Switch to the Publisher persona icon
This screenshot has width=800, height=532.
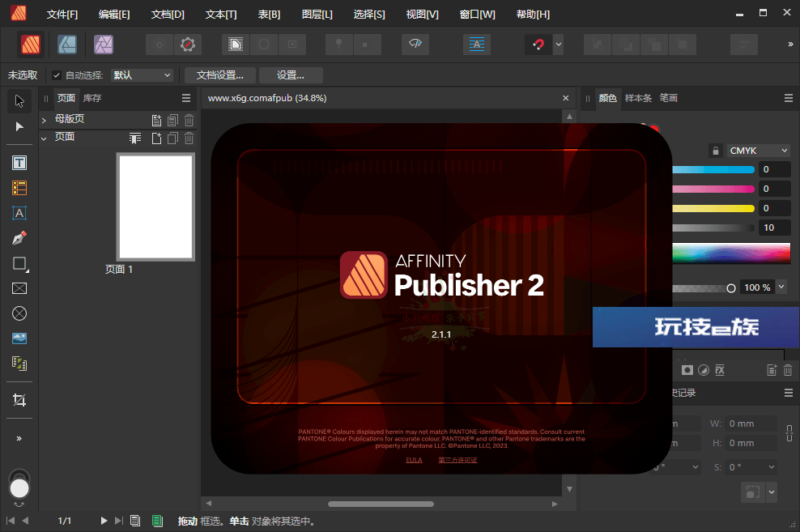pyautogui.click(x=31, y=45)
